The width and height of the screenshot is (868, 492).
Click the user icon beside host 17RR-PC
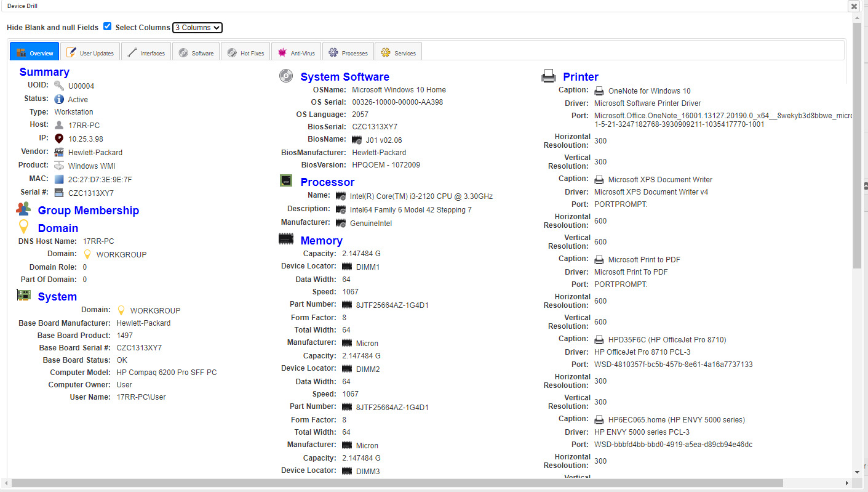59,125
